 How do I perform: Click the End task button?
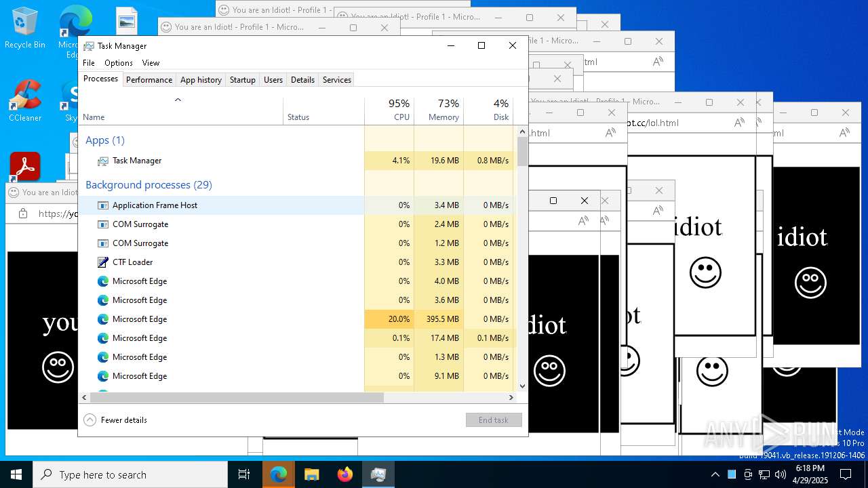[x=494, y=420]
